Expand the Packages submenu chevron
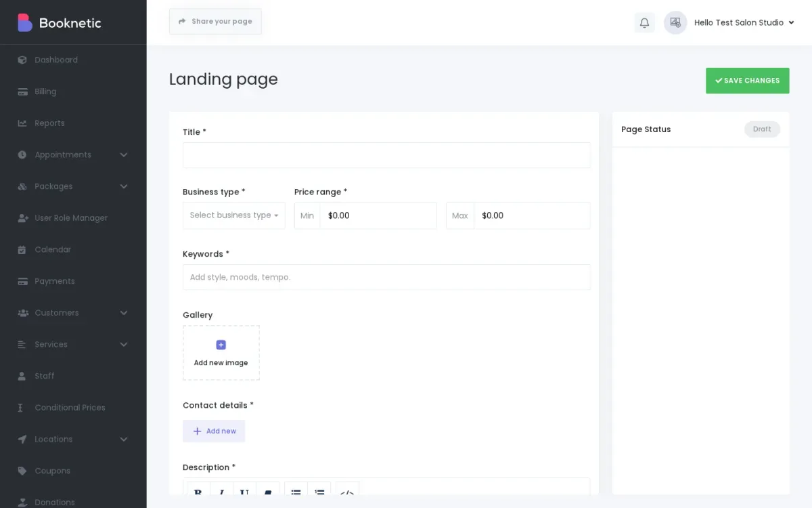Viewport: 812px width, 508px height. 124,186
